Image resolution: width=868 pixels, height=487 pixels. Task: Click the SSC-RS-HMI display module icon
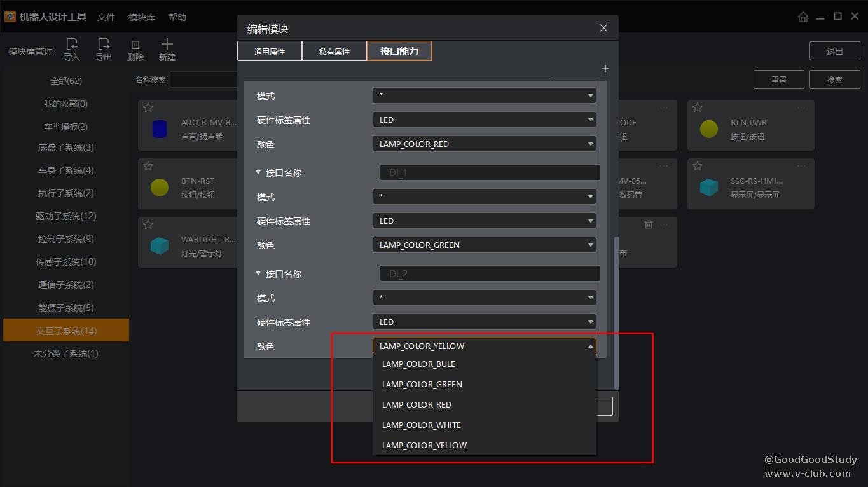(709, 188)
